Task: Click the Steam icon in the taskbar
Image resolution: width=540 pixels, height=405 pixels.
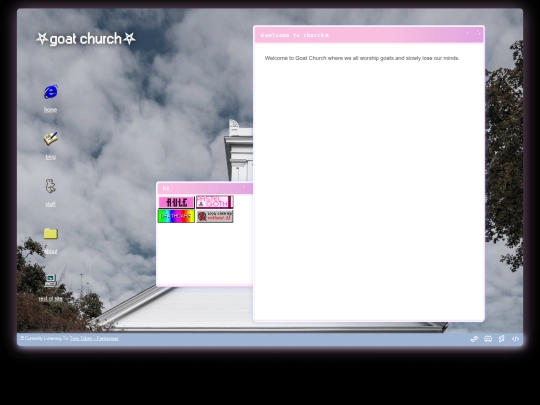Action: coord(474,339)
